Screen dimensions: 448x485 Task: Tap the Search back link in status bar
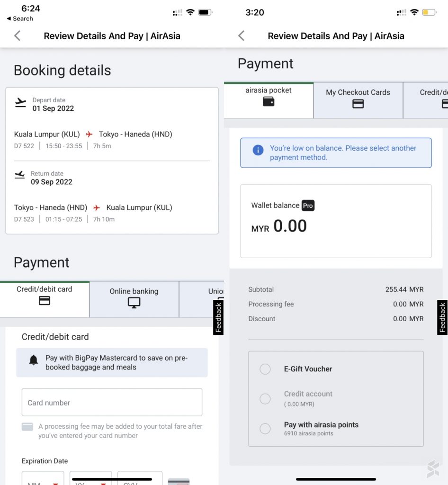20,18
